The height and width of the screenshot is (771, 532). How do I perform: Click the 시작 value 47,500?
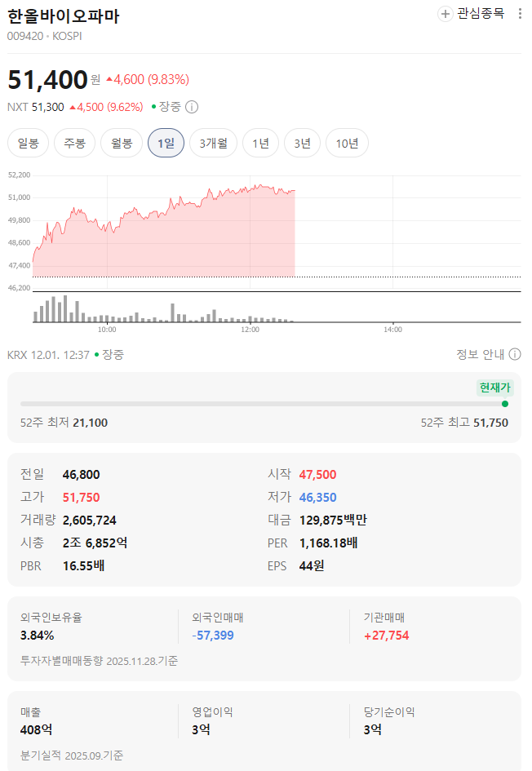[317, 475]
